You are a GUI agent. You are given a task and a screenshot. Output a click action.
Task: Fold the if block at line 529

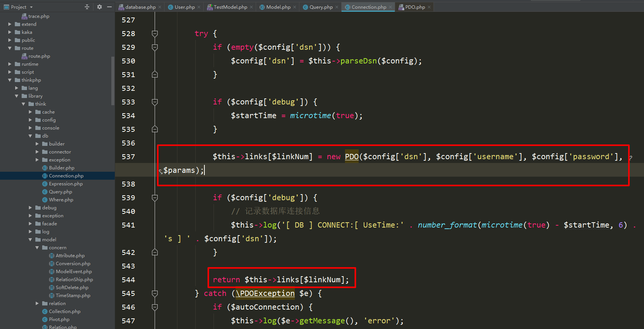pos(155,47)
